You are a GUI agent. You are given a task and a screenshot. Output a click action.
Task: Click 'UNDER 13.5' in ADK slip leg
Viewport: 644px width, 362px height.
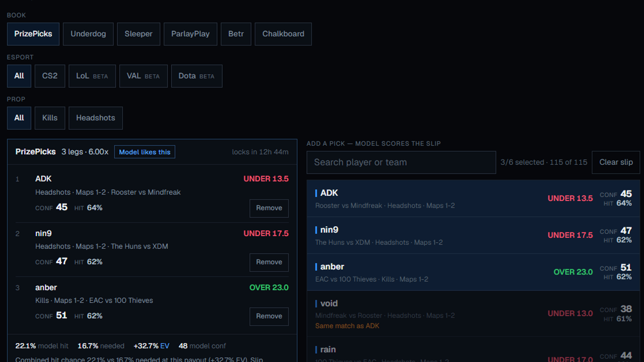266,179
